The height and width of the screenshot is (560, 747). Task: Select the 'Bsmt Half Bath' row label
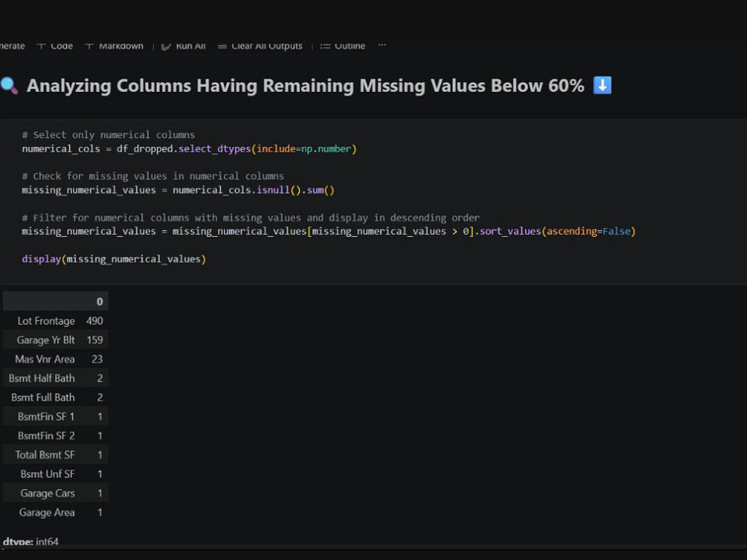(42, 378)
